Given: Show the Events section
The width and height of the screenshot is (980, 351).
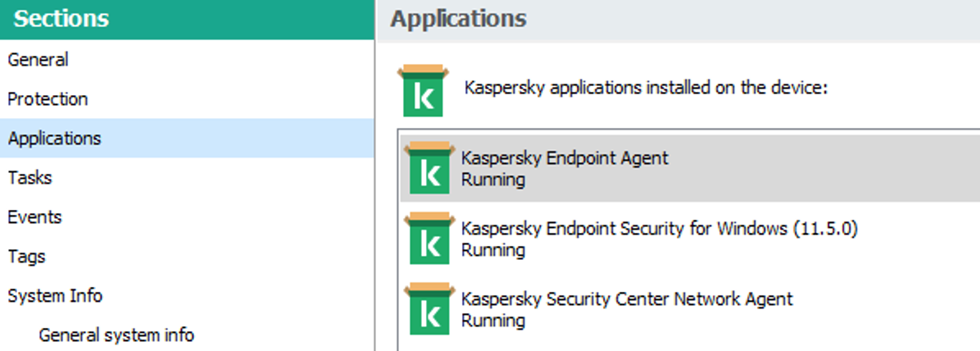Looking at the screenshot, I should pos(34,217).
